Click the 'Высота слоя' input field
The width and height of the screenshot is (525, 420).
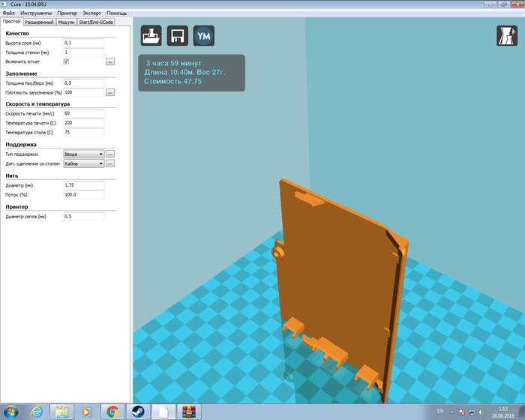pyautogui.click(x=83, y=43)
